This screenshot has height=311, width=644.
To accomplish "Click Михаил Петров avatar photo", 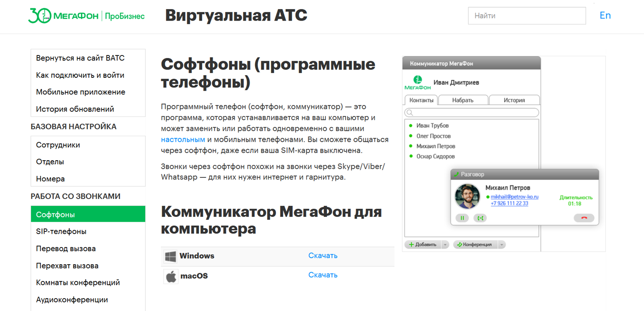I will click(x=467, y=196).
